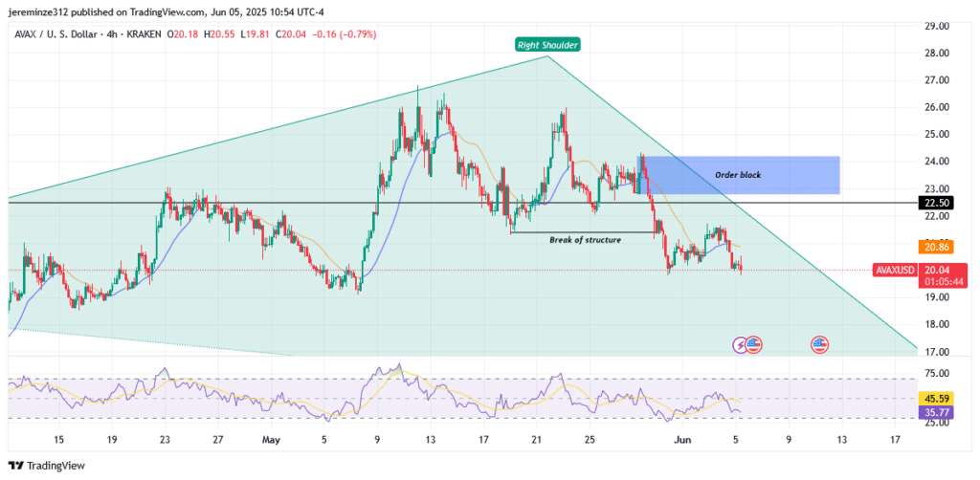This screenshot has height=480, width=980.
Task: Click the 27 date on time axis
Action: coord(217,440)
